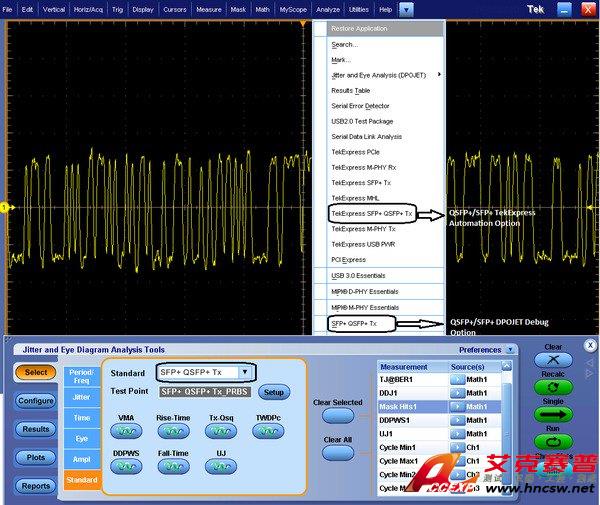Select the Rise-Time measurement icon
Screen dimensions: 600x505
[x=174, y=431]
